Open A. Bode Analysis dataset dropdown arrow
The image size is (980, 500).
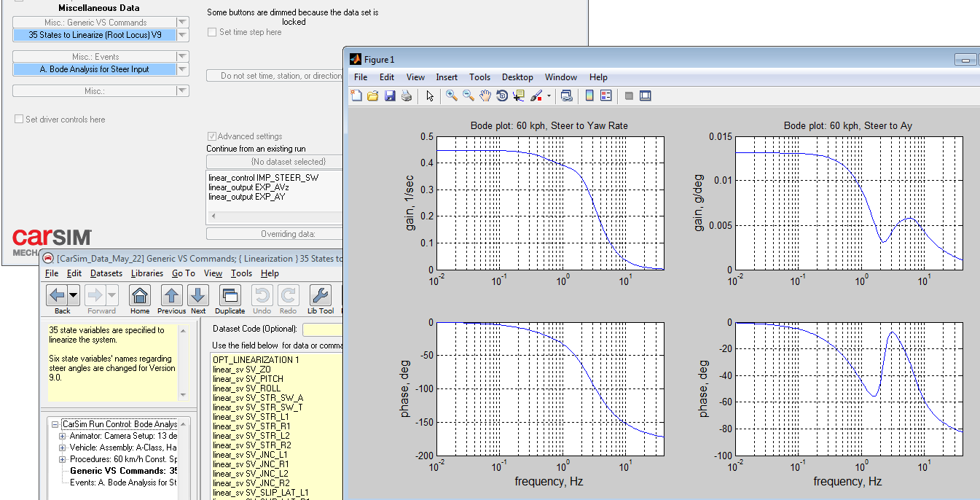click(x=183, y=69)
